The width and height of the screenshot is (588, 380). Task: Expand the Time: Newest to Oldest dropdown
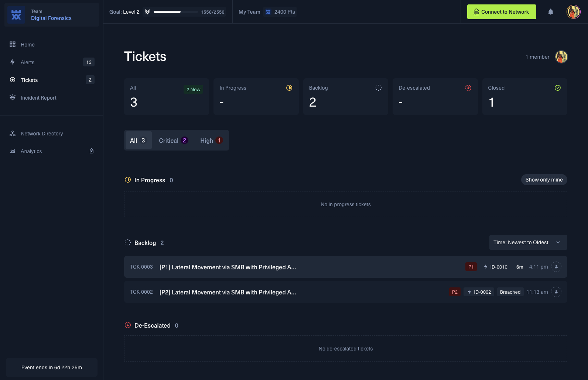tap(528, 242)
